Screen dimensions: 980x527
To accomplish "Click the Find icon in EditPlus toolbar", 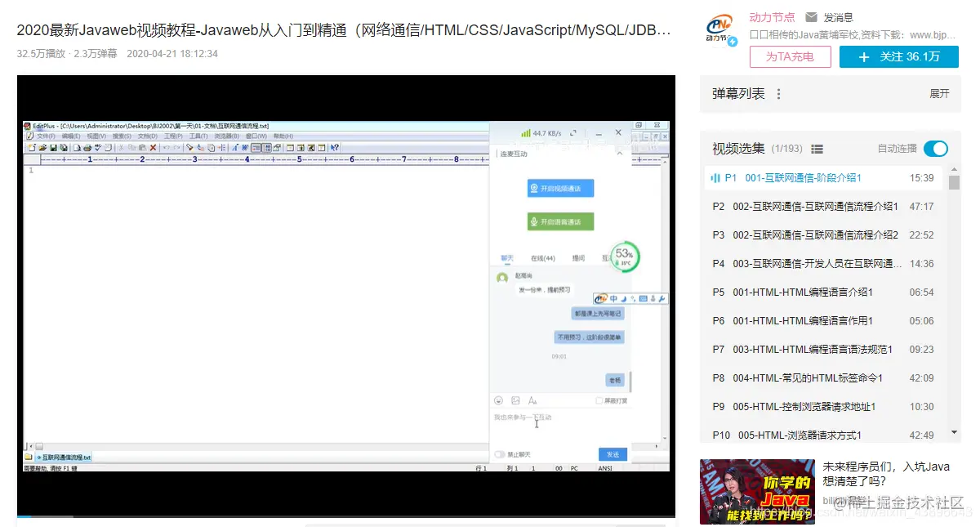I will pyautogui.click(x=189, y=148).
